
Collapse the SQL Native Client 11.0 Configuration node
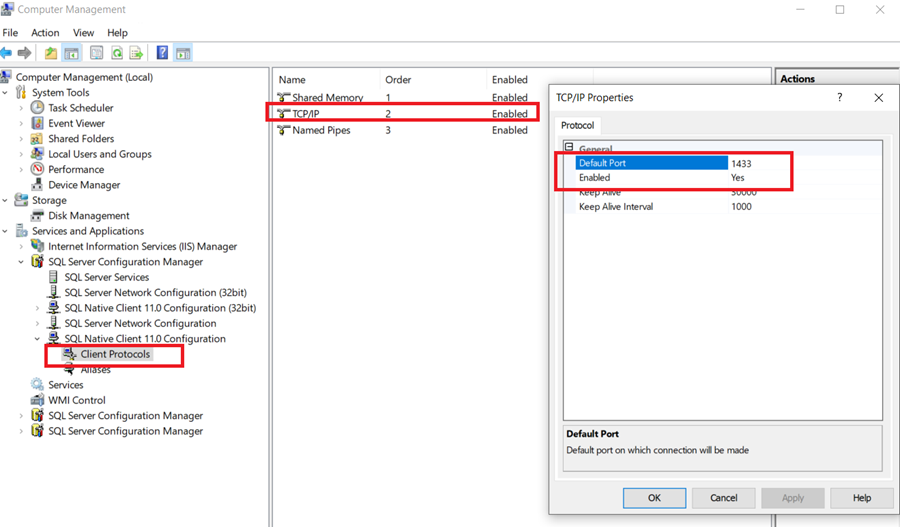click(37, 339)
